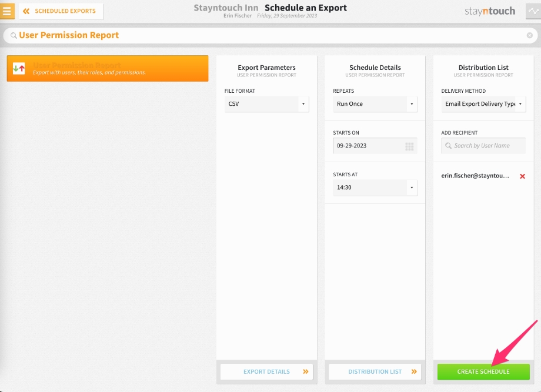Open the hamburger main menu
The width and height of the screenshot is (541, 392).
(7, 11)
